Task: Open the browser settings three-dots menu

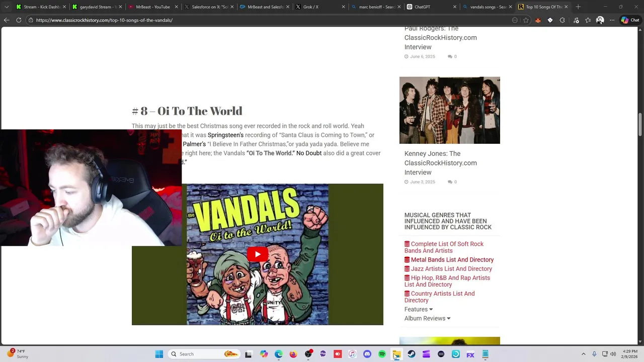Action: [x=612, y=20]
